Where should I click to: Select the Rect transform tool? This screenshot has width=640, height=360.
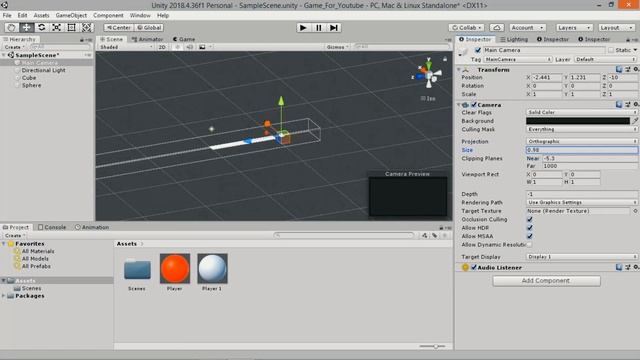pyautogui.click(x=71, y=27)
